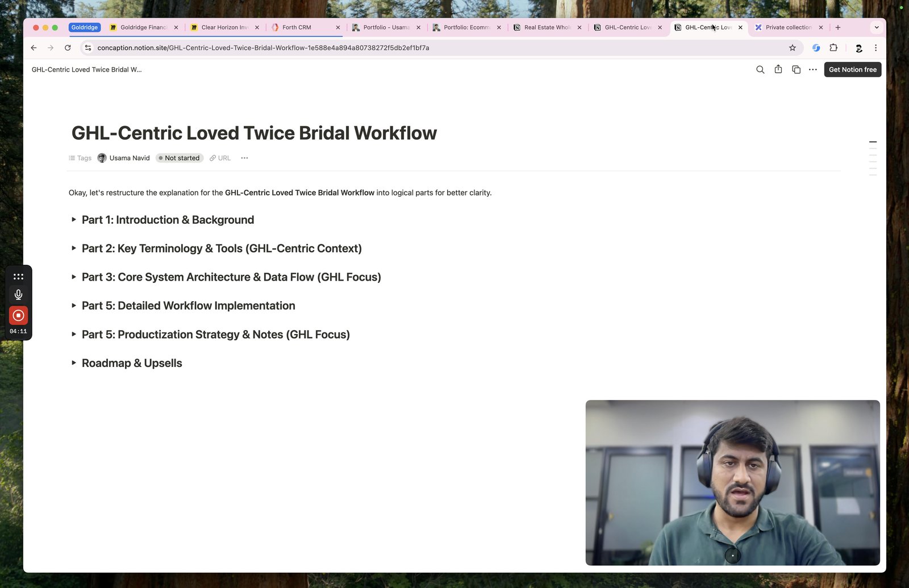Click the Not started status badge

pyautogui.click(x=180, y=158)
